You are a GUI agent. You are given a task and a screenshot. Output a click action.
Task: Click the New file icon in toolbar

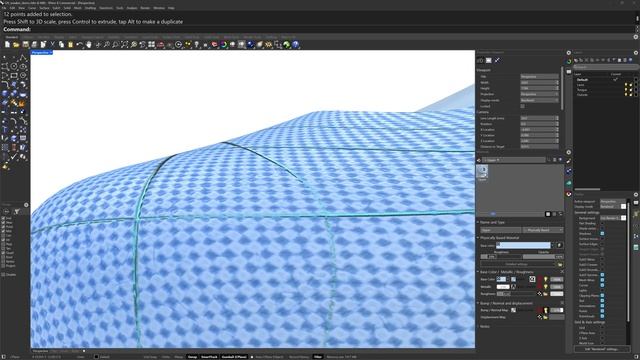(x=7, y=44)
